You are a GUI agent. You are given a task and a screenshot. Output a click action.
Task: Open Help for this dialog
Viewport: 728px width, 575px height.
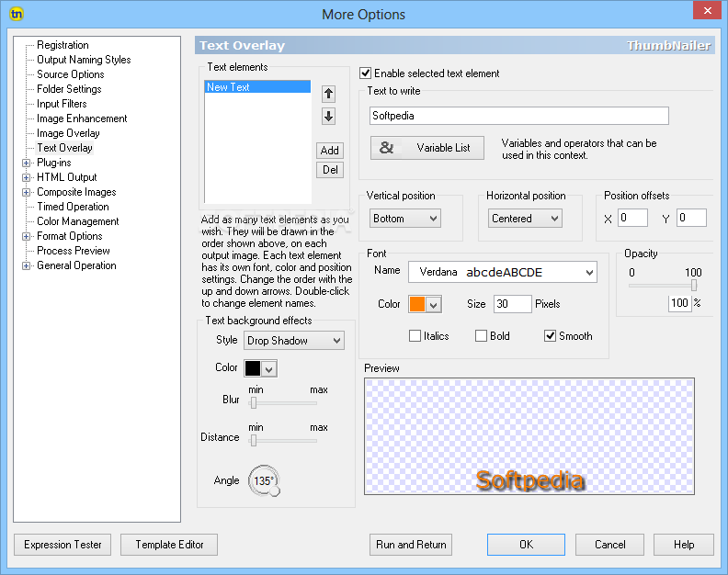(x=684, y=545)
